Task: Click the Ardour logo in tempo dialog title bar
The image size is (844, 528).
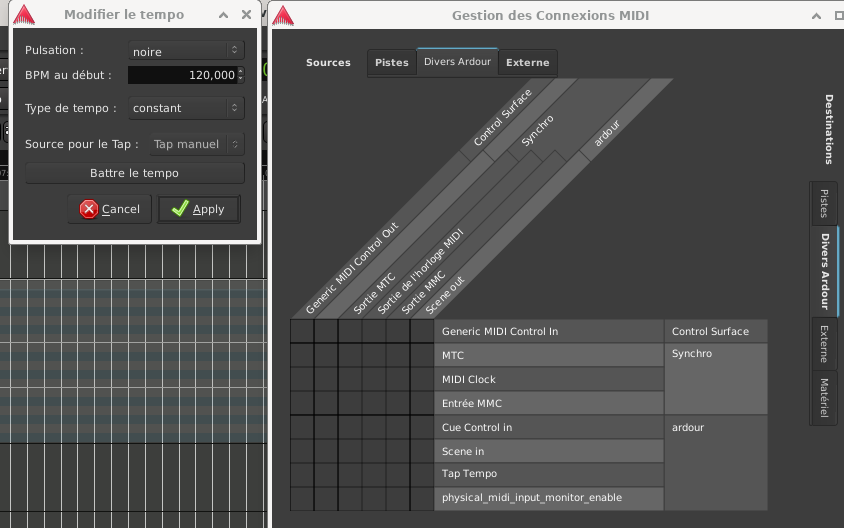Action: (24, 15)
